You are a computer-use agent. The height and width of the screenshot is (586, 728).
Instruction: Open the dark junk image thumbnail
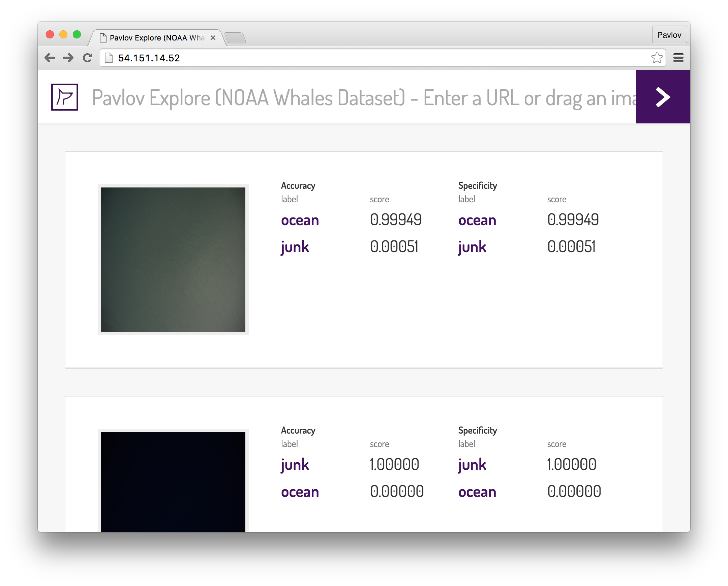173,481
